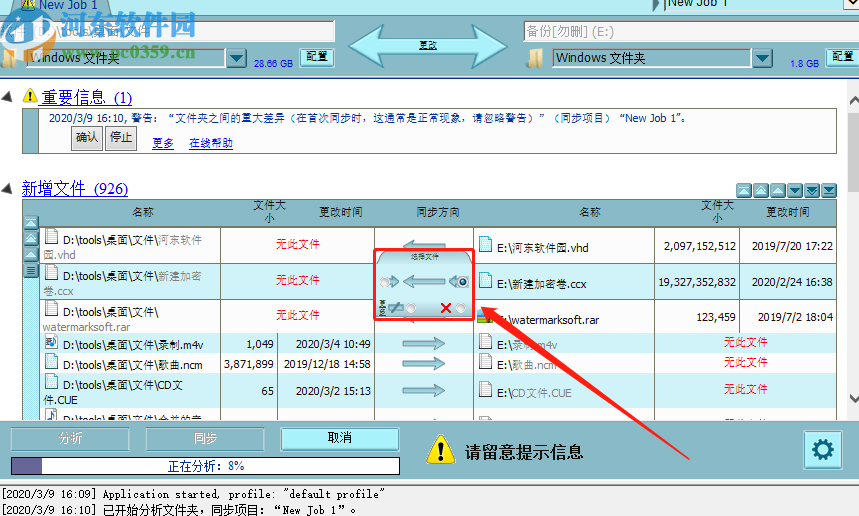The image size is (859, 516).
Task: Select the copy-to-right radio button in popup
Action: point(385,282)
